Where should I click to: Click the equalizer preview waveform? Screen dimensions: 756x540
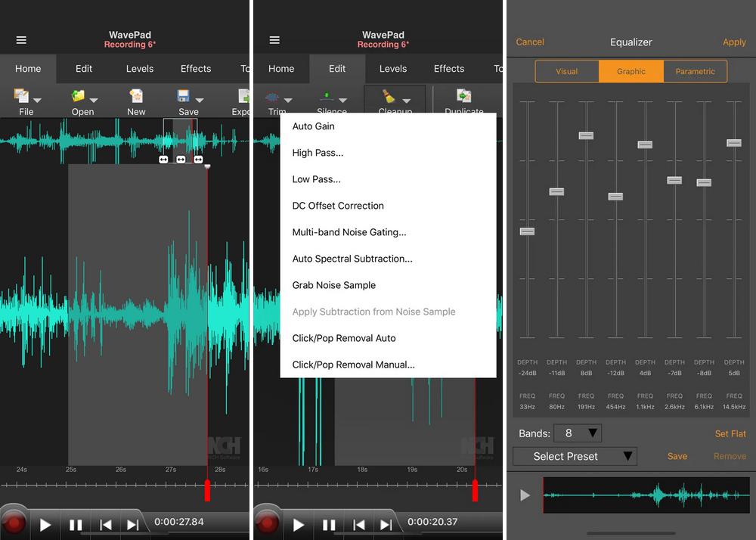[646, 495]
